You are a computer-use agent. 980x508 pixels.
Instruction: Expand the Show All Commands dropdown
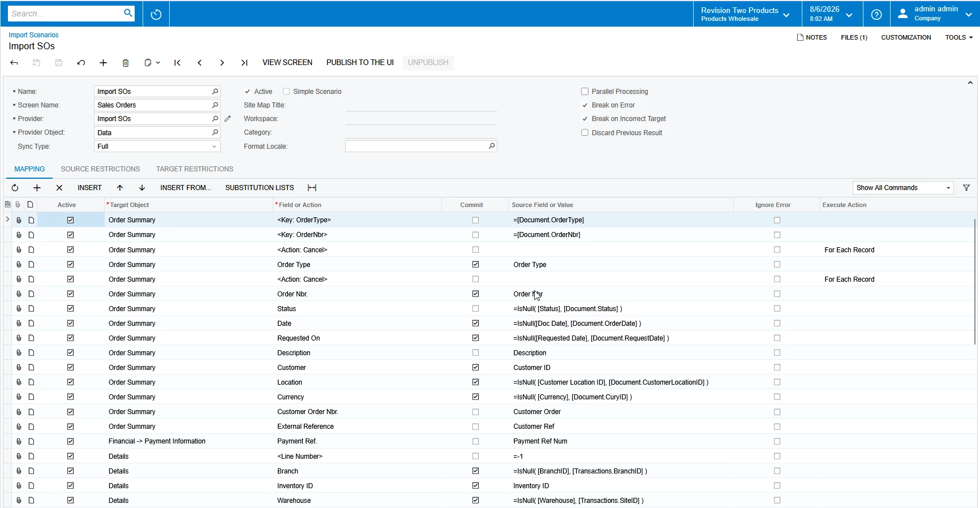(x=903, y=188)
